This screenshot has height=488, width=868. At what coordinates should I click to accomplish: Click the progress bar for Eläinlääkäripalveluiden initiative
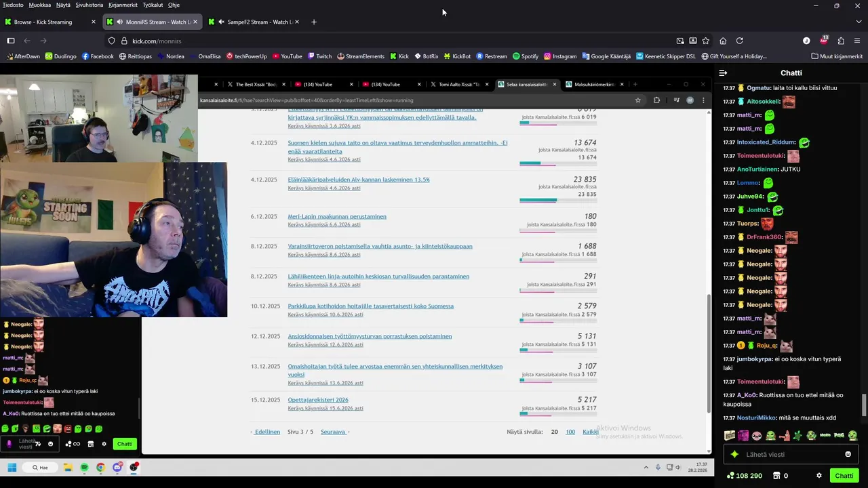(558, 200)
